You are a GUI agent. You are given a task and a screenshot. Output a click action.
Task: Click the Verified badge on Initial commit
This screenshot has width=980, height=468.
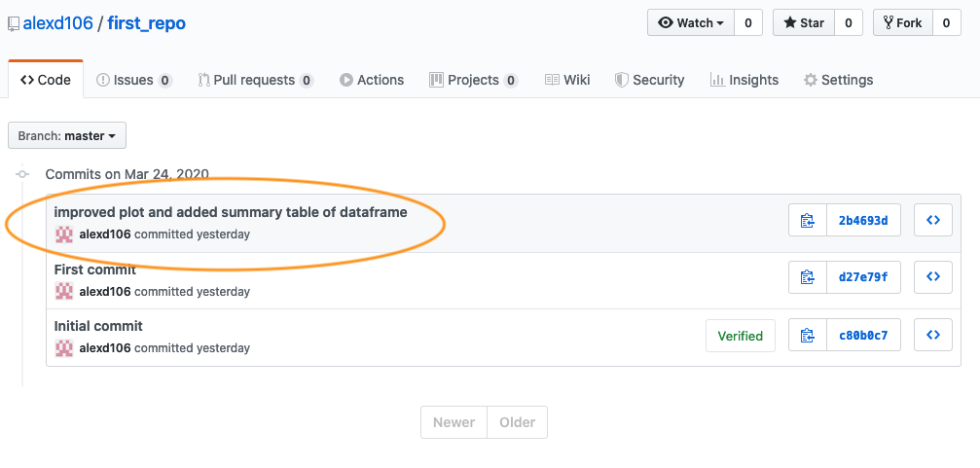point(741,336)
